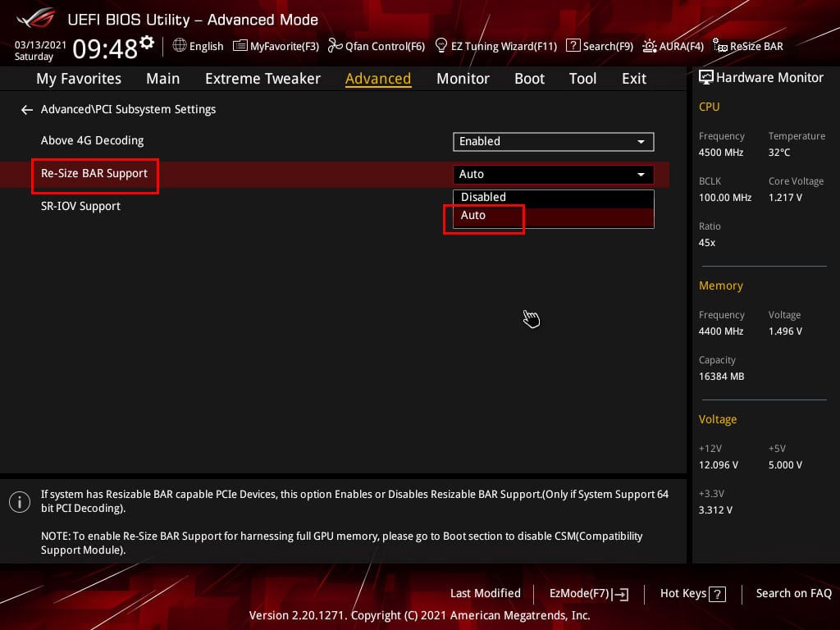
Task: Open Search(F9) tool
Action: [600, 46]
